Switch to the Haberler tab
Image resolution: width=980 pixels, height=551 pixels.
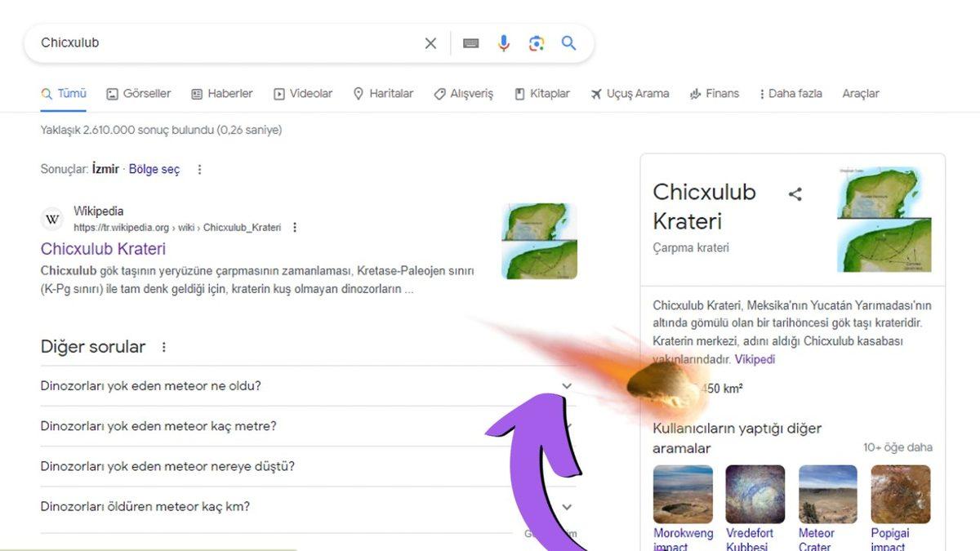222,93
